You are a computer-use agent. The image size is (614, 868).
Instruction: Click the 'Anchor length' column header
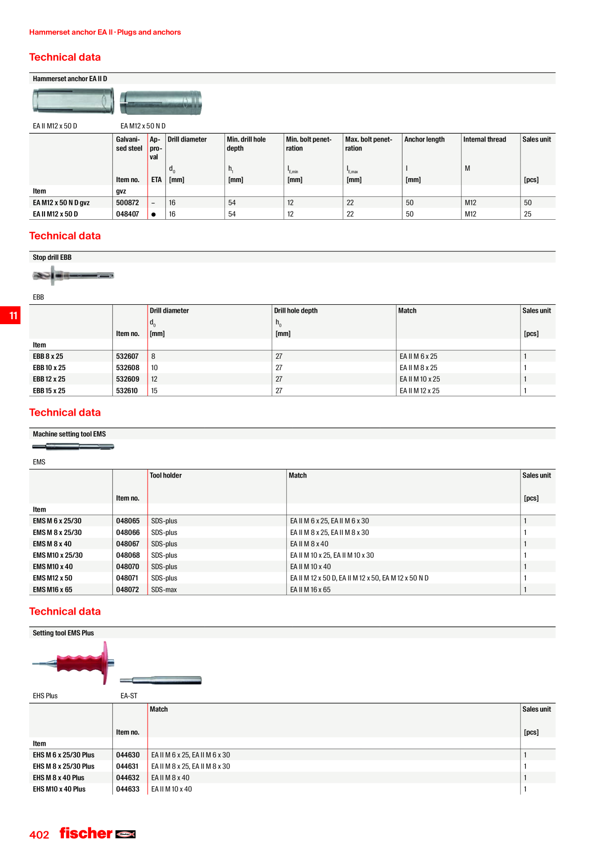[x=424, y=140]
